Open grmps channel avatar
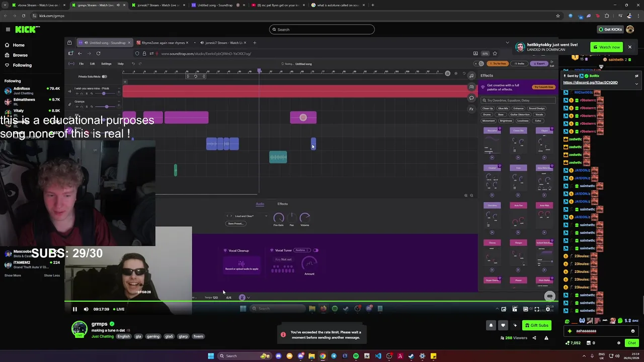The height and width of the screenshot is (362, 644). click(79, 329)
